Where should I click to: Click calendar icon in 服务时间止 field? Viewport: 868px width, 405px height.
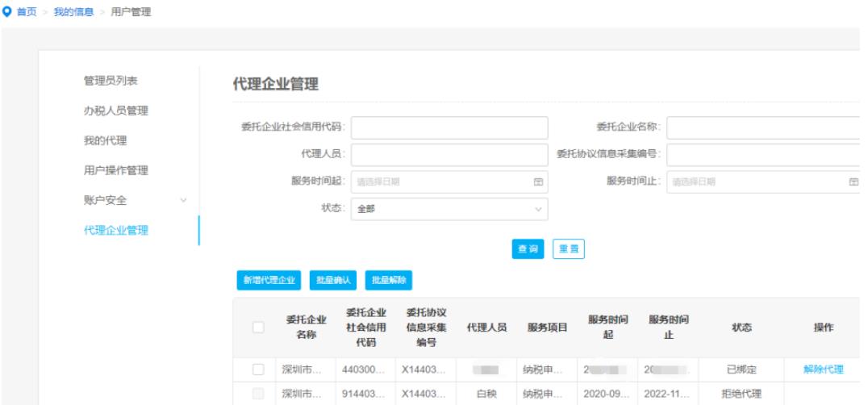coord(853,182)
